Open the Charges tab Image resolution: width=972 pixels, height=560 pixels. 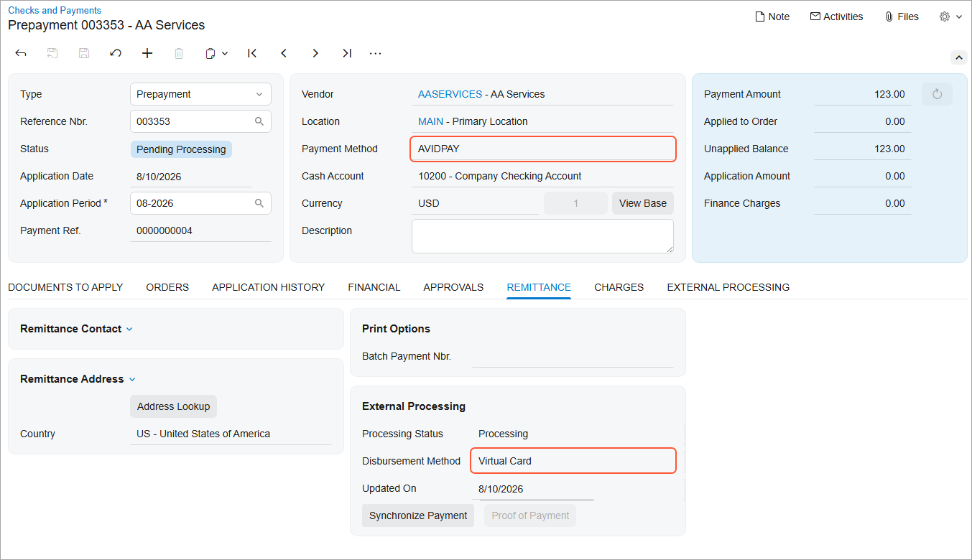tap(619, 287)
